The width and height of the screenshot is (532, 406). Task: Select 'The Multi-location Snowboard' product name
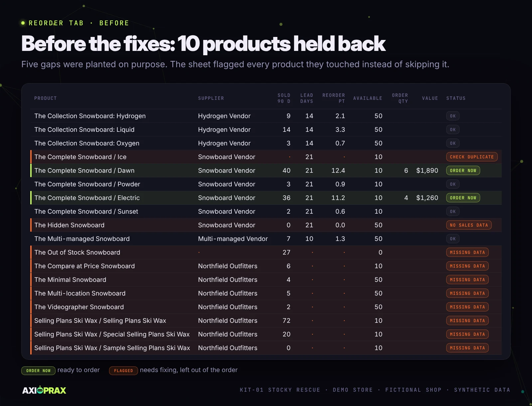click(x=80, y=293)
